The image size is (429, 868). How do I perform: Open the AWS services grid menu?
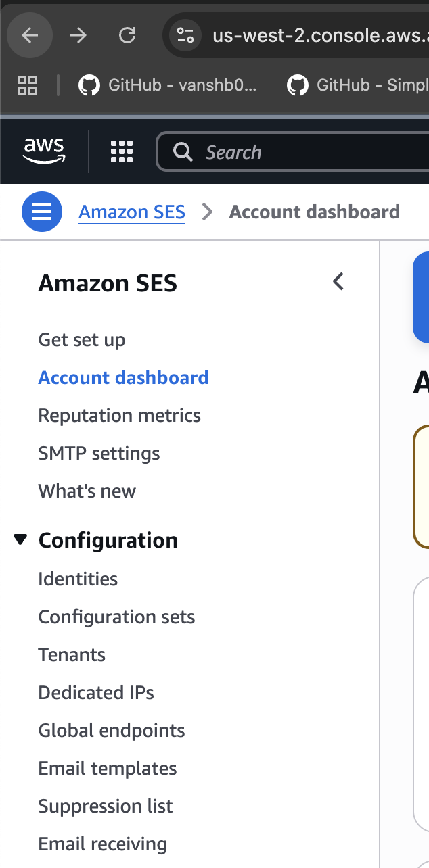121,151
